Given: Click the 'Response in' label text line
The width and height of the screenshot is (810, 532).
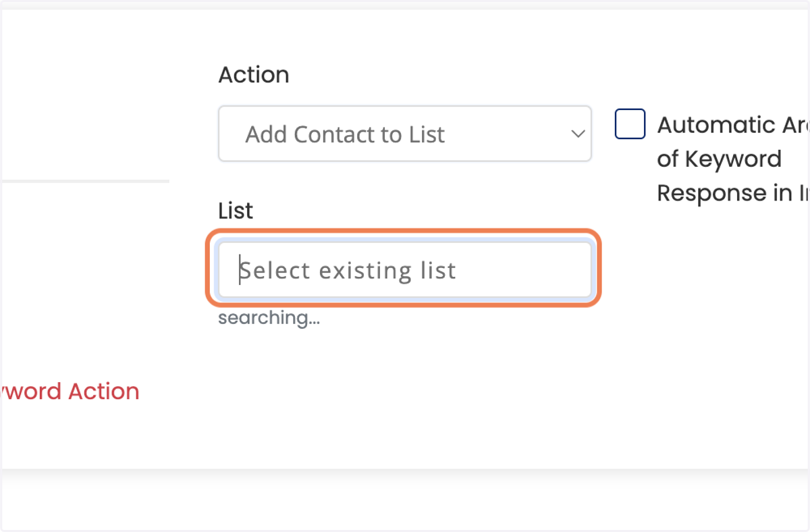Looking at the screenshot, I should point(733,193).
